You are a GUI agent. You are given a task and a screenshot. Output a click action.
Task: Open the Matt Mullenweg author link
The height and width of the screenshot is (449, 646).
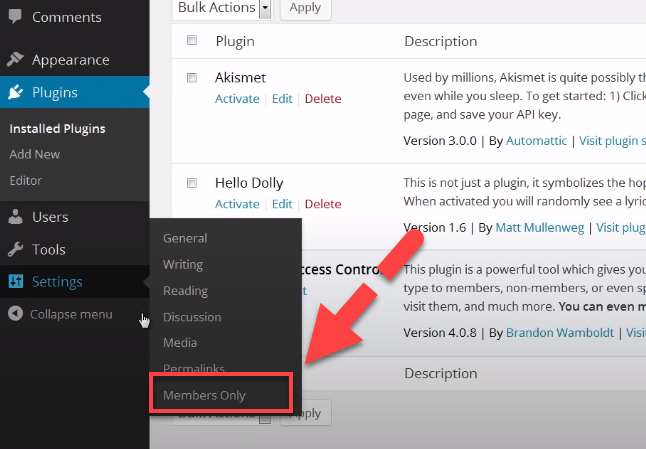tap(540, 227)
